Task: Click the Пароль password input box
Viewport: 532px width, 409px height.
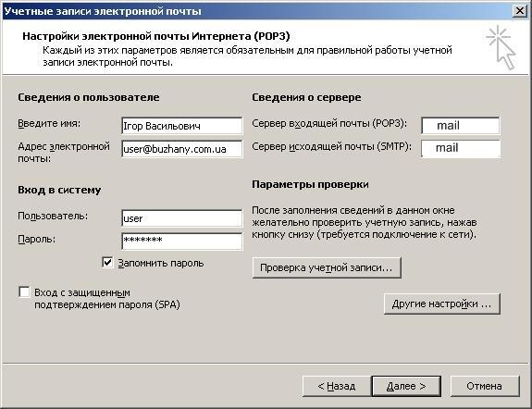Action: coord(182,242)
